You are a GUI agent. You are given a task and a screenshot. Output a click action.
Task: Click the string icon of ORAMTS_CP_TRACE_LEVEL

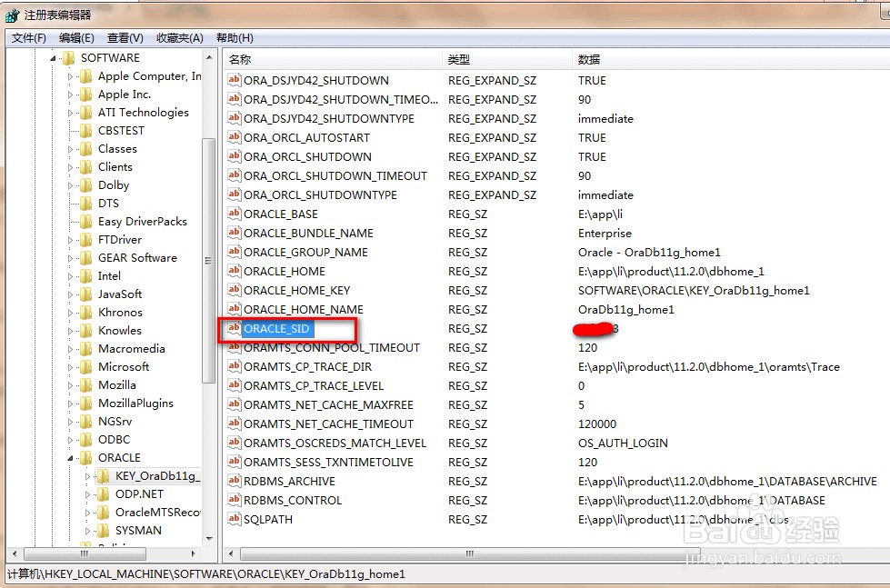(234, 386)
